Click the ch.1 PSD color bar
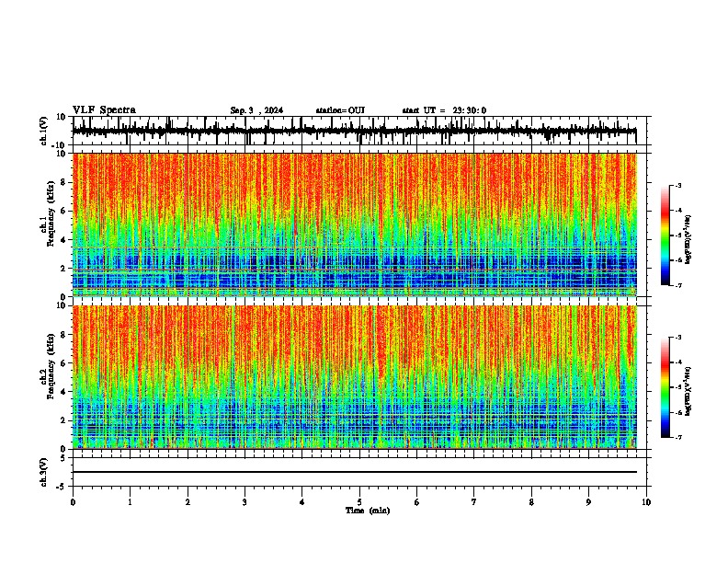This screenshot has height=563, width=728. 665,236
